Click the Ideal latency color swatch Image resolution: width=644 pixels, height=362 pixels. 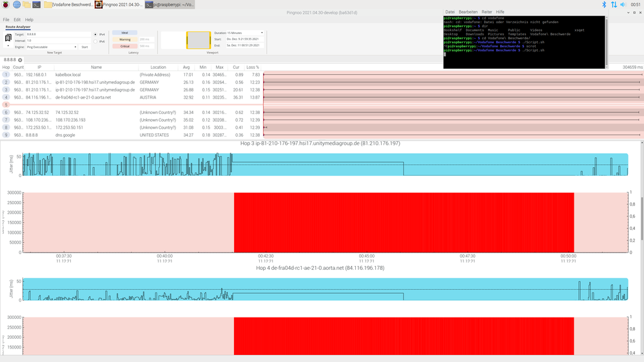click(124, 33)
